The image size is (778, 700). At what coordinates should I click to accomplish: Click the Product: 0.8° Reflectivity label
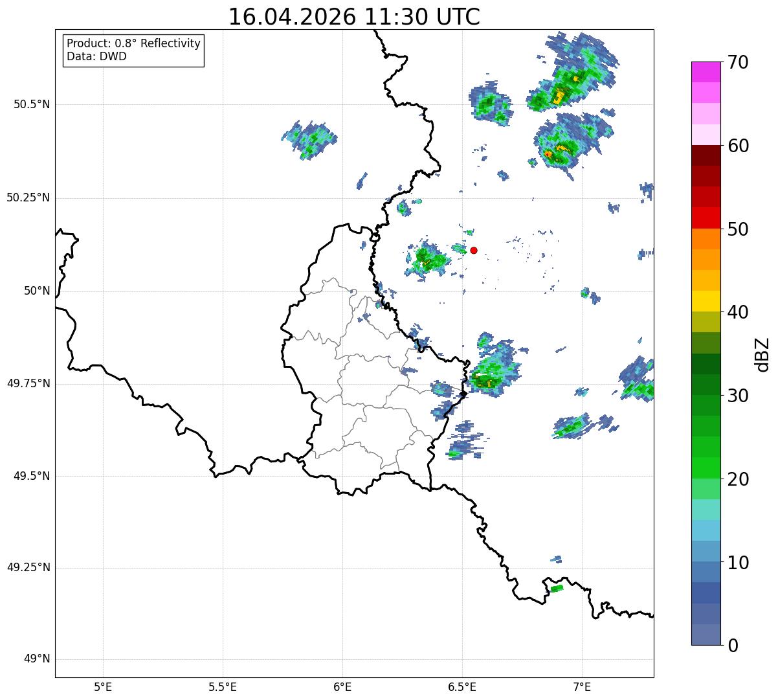pyautogui.click(x=134, y=43)
